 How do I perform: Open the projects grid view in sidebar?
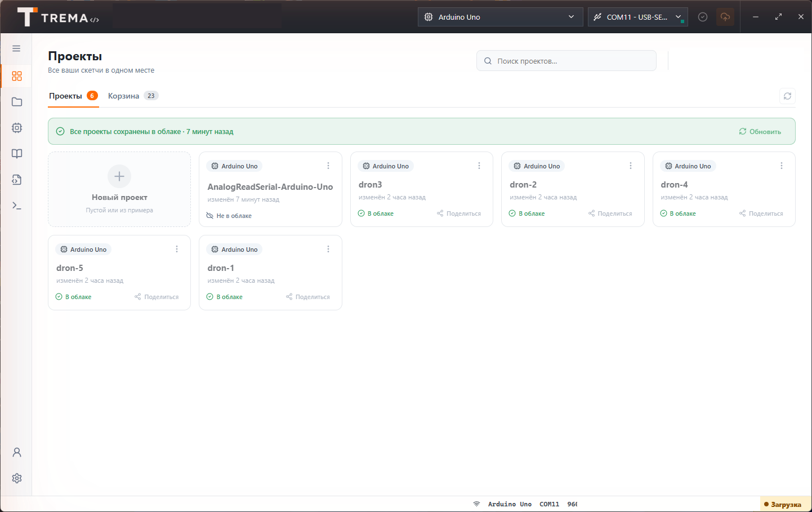(x=17, y=76)
